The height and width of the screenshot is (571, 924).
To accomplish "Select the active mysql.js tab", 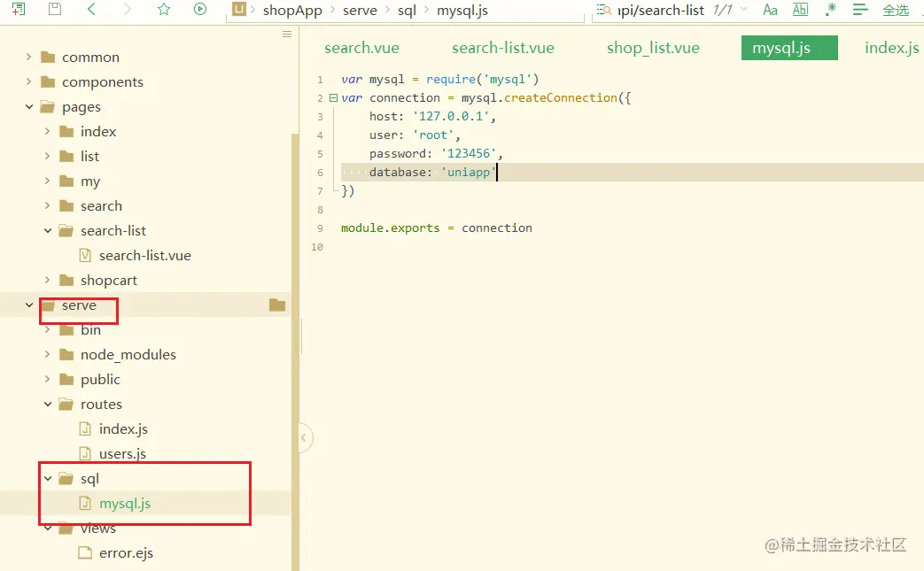I will 789,48.
